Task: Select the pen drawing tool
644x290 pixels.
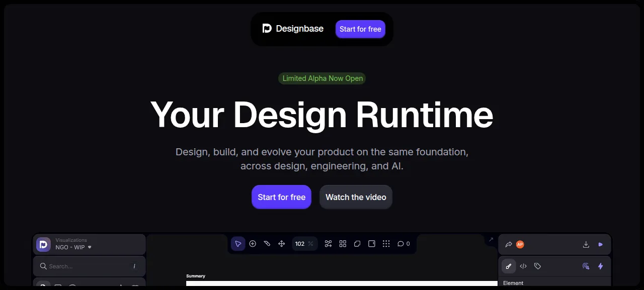Action: point(267,244)
